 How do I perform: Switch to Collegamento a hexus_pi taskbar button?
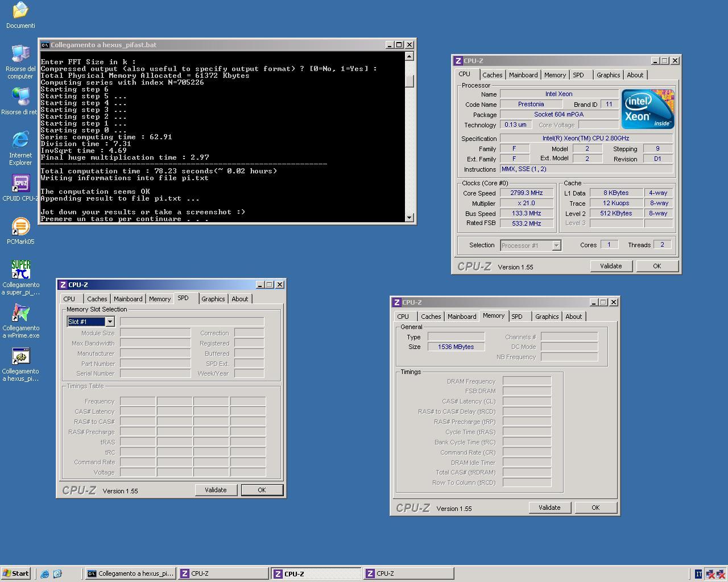click(130, 573)
